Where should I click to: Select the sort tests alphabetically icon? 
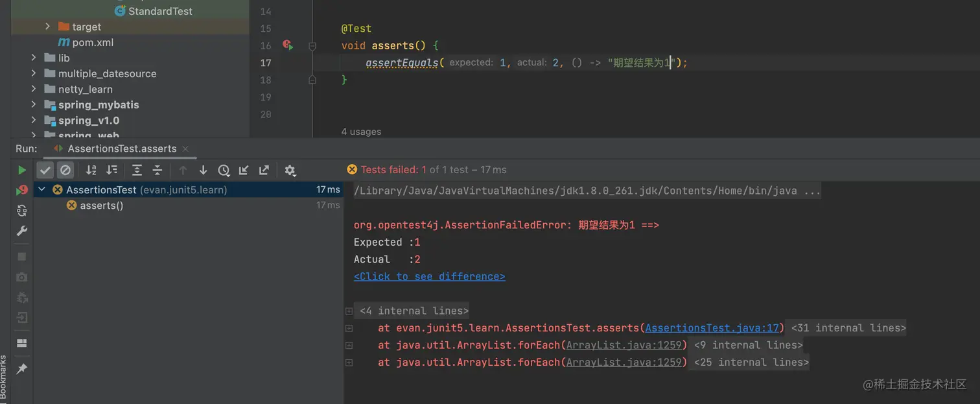coord(91,170)
